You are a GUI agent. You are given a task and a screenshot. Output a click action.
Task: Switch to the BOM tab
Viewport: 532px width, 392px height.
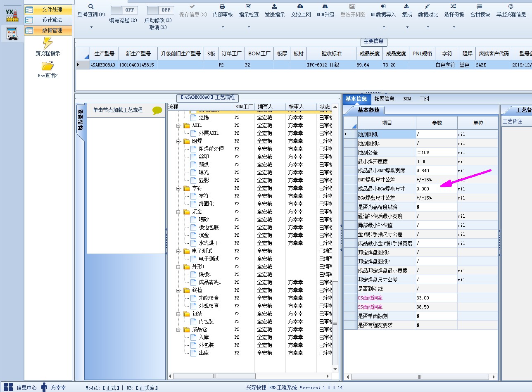pos(407,99)
